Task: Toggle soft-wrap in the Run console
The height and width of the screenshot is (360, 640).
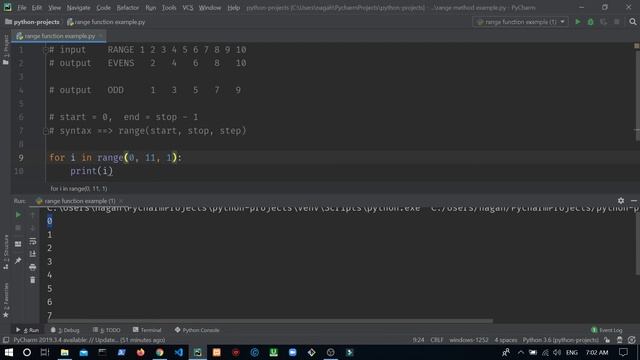Action: 33,241
